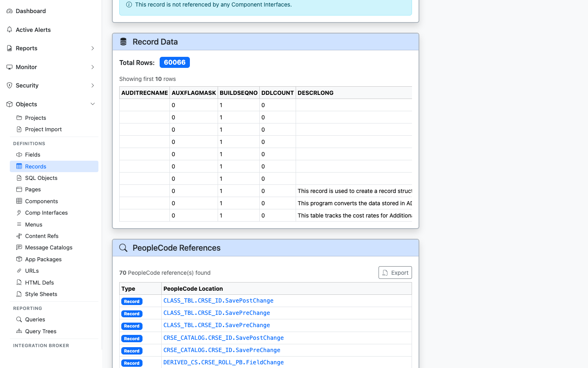Click the info icon in the notice banner
This screenshot has height=368, width=588.
129,4
